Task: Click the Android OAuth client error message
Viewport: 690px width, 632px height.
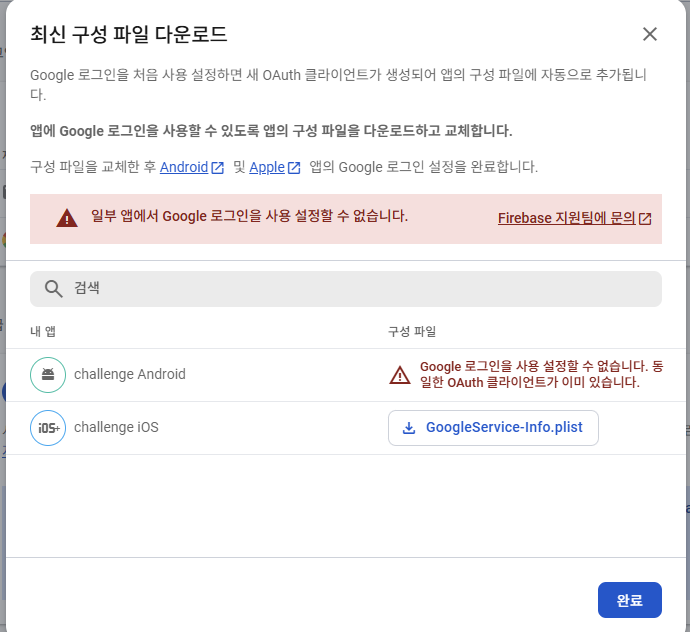Action: click(x=541, y=374)
